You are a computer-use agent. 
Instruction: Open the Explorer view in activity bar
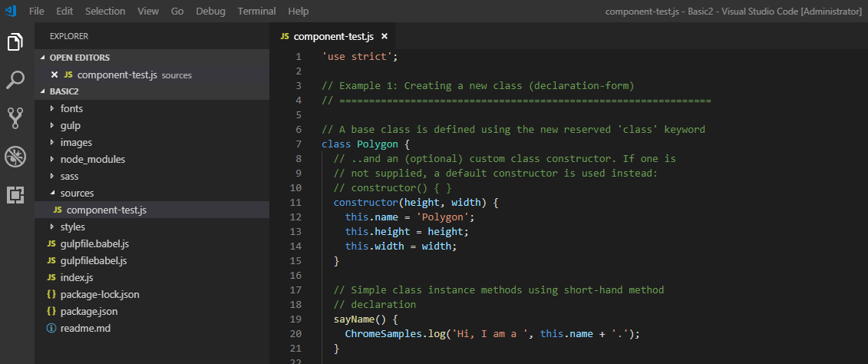[15, 41]
